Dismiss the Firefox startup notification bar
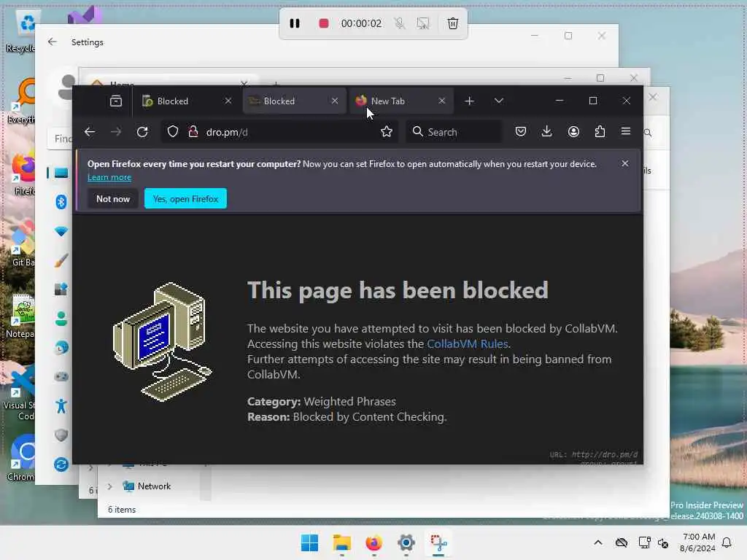The height and width of the screenshot is (560, 747). tap(625, 164)
